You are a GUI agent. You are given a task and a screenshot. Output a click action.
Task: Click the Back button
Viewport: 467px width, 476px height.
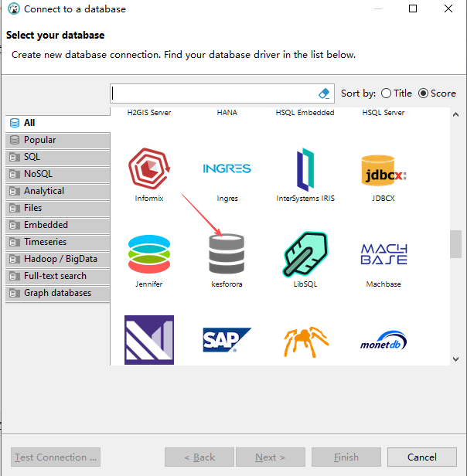pyautogui.click(x=199, y=457)
